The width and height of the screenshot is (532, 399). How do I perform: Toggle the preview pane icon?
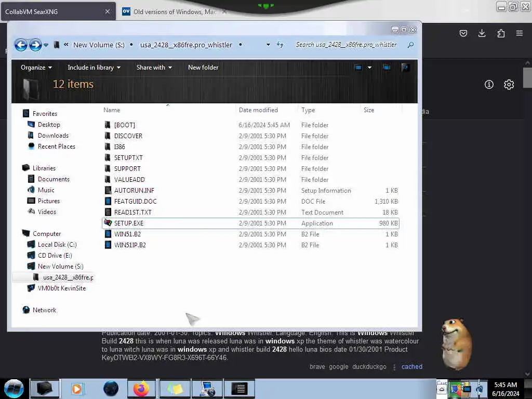tap(387, 68)
